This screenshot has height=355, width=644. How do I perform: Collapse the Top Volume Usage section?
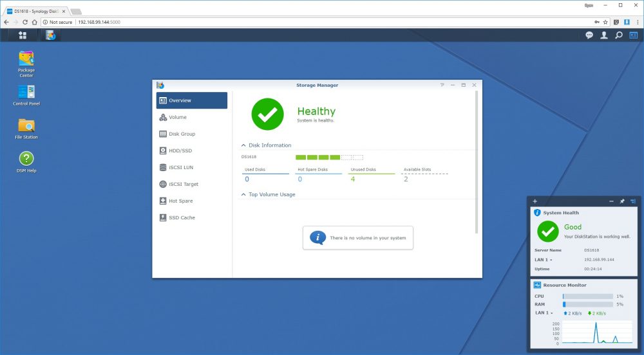pyautogui.click(x=243, y=194)
